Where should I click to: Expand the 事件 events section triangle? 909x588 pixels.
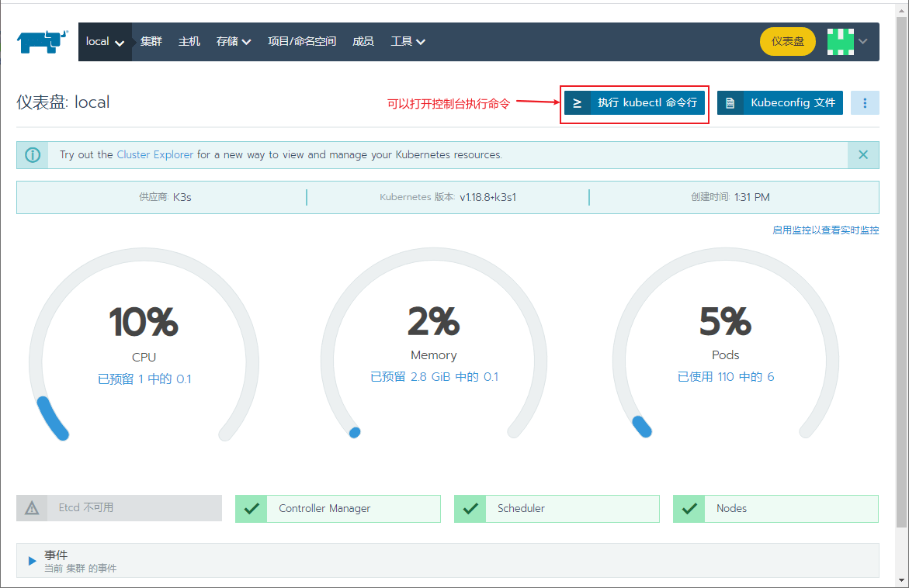coord(33,561)
